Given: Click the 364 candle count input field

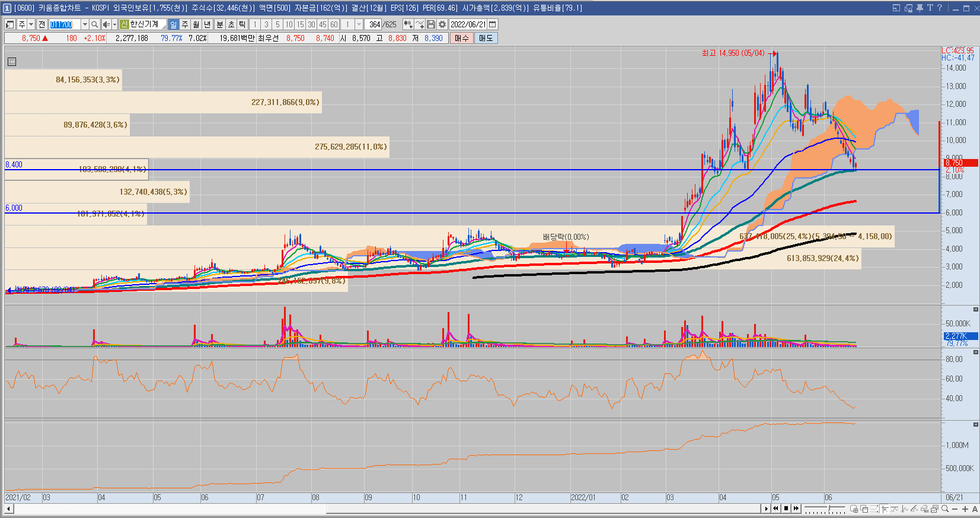Looking at the screenshot, I should (x=374, y=24).
